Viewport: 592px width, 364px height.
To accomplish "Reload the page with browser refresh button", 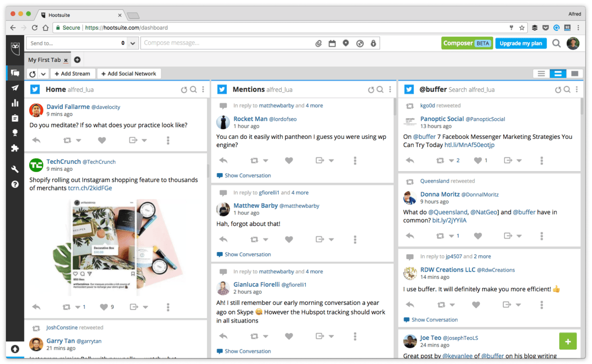I will [35, 28].
